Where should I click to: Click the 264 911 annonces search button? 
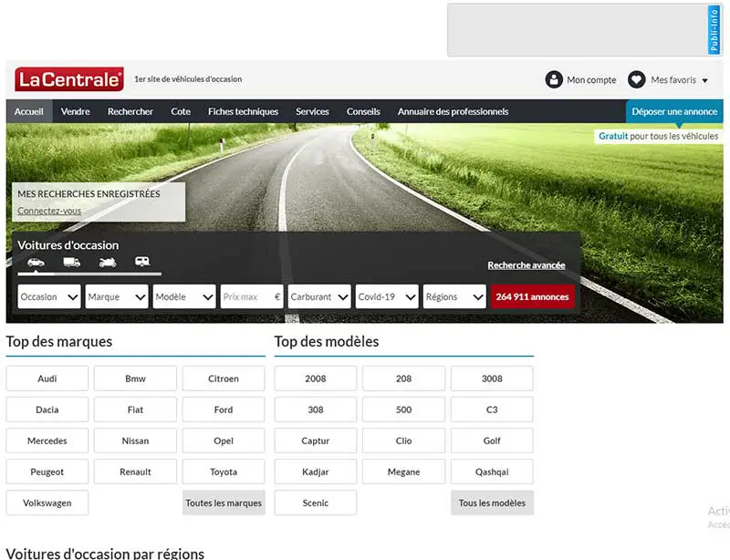pyautogui.click(x=533, y=296)
